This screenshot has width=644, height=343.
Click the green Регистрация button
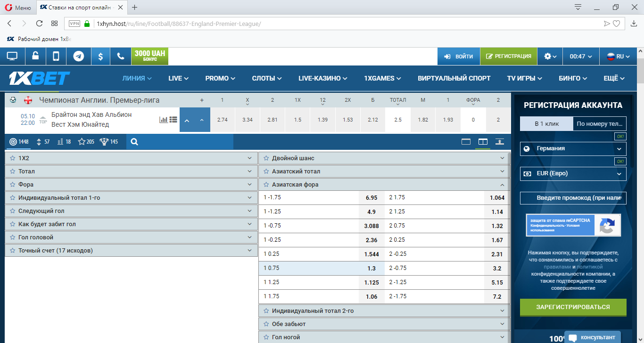509,56
